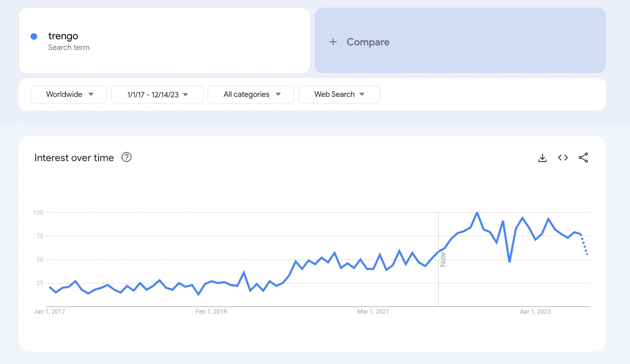630x364 pixels.
Task: Click the Mar 1, 2021 axis label
Action: click(x=373, y=311)
